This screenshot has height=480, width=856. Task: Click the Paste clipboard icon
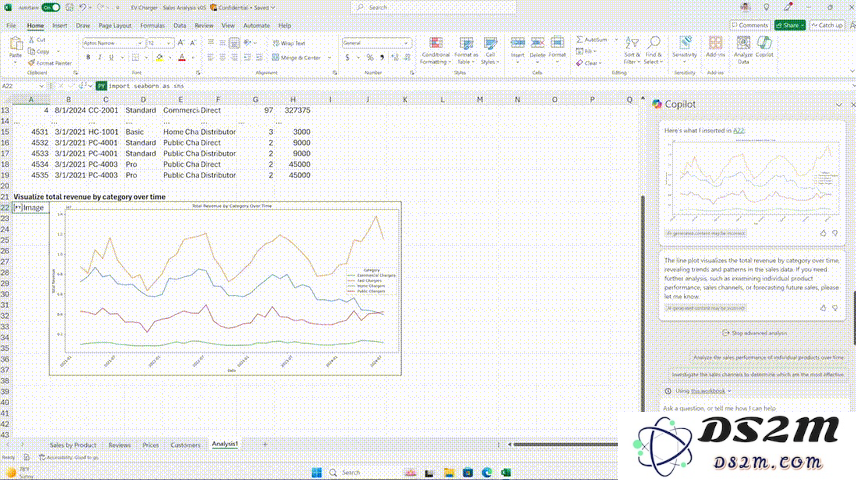point(16,44)
